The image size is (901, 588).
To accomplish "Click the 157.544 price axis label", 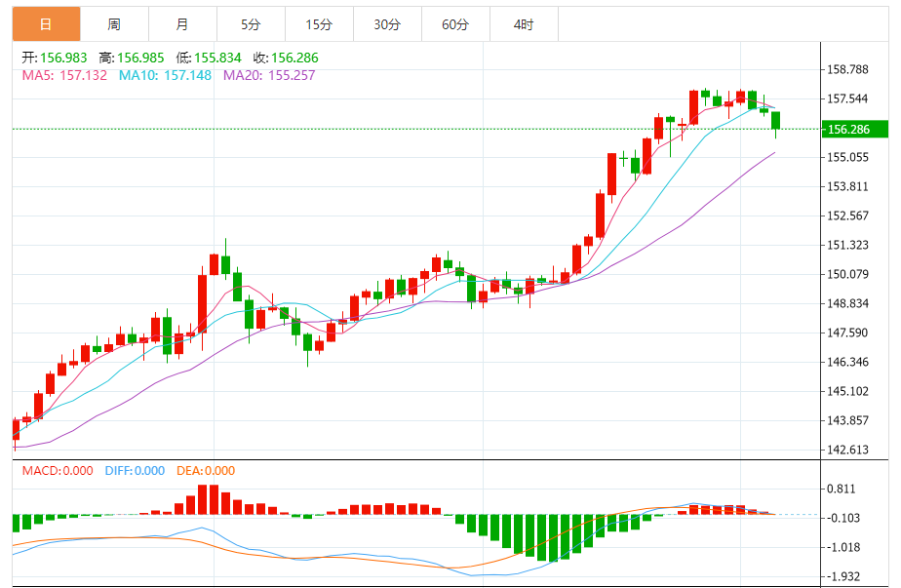I will 847,98.
